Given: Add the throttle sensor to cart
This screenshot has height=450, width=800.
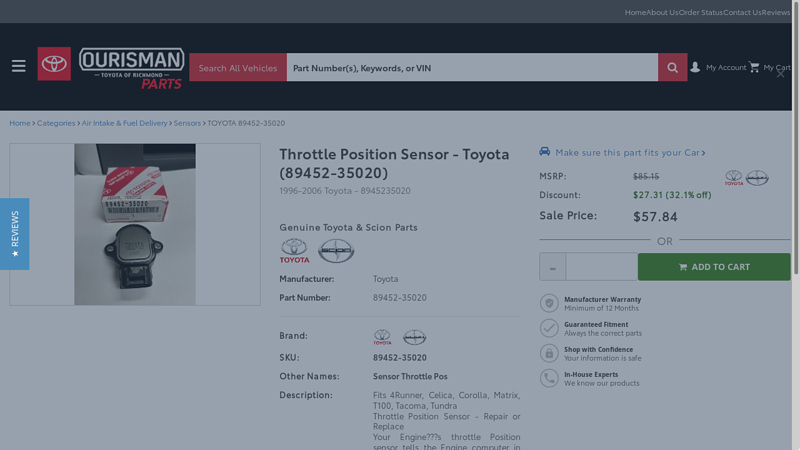Looking at the screenshot, I should coord(714,267).
